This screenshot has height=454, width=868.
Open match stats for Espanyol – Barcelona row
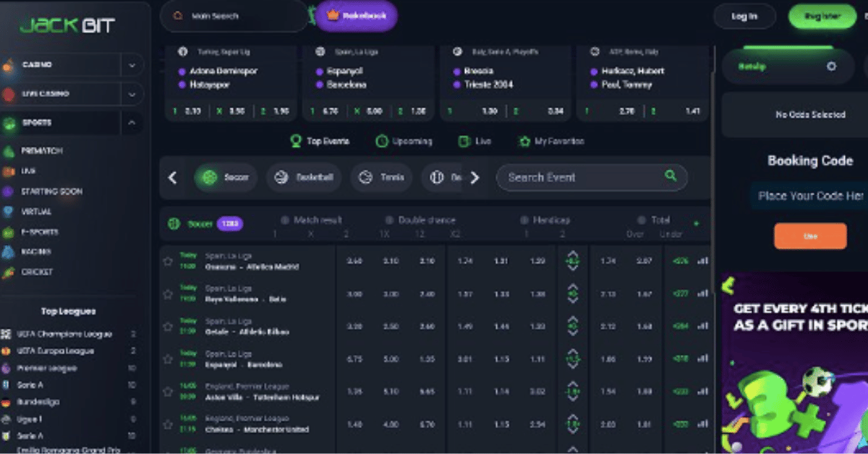[702, 359]
